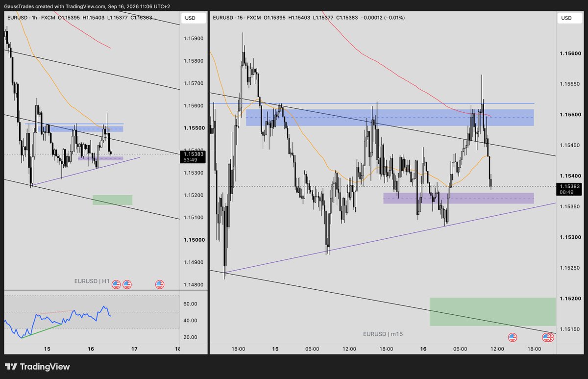Click price label 1.15900 on 1h axis

pyautogui.click(x=194, y=39)
